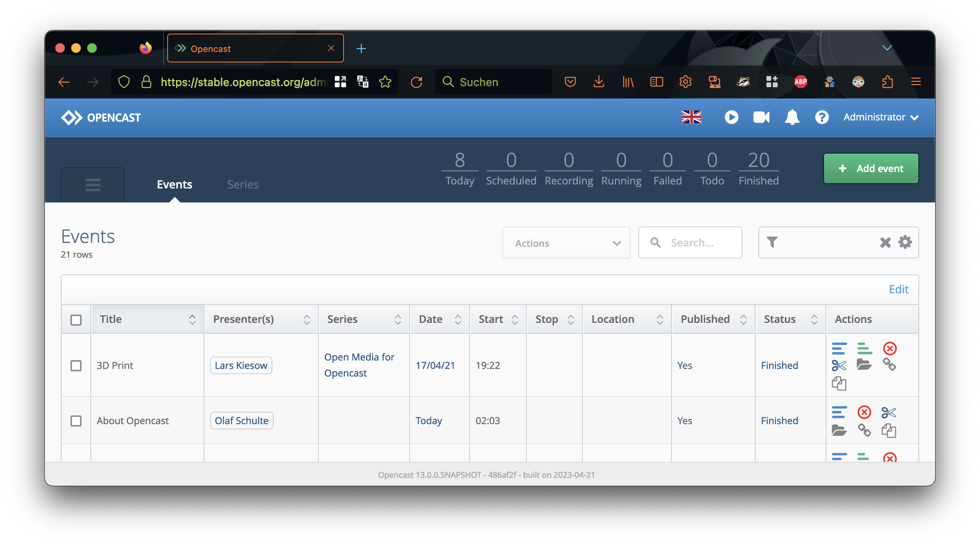
Task: Clear filters with the X icon
Action: click(x=885, y=242)
